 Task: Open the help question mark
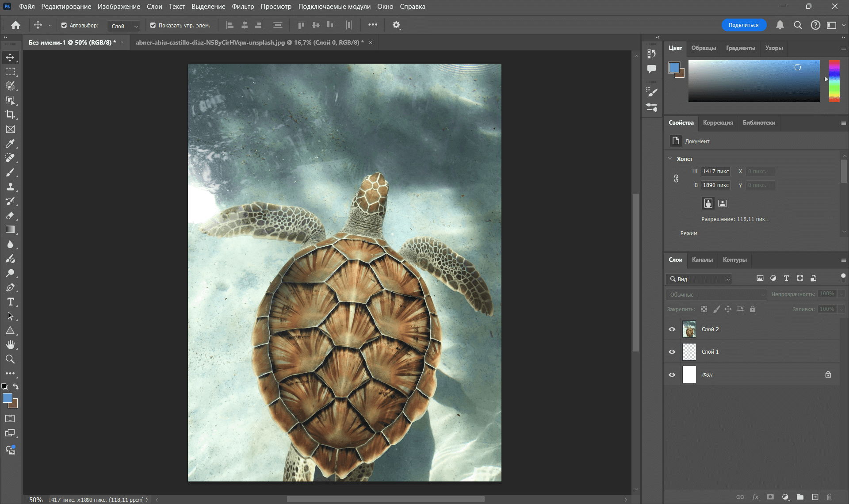(x=815, y=25)
